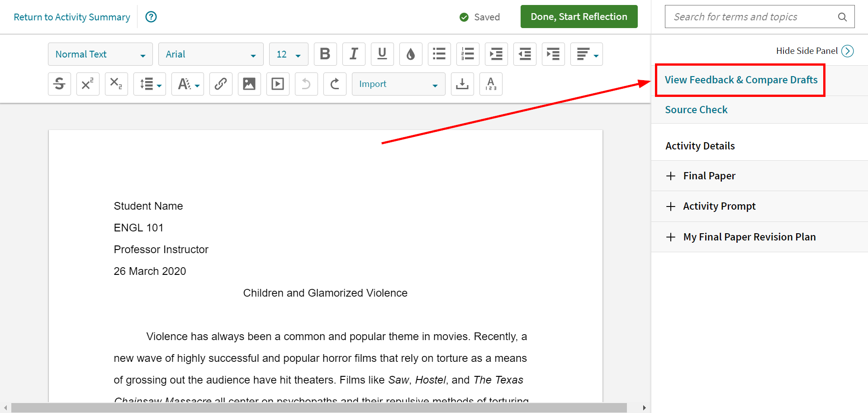868x413 pixels.
Task: Open the font size dropdown
Action: (x=288, y=54)
